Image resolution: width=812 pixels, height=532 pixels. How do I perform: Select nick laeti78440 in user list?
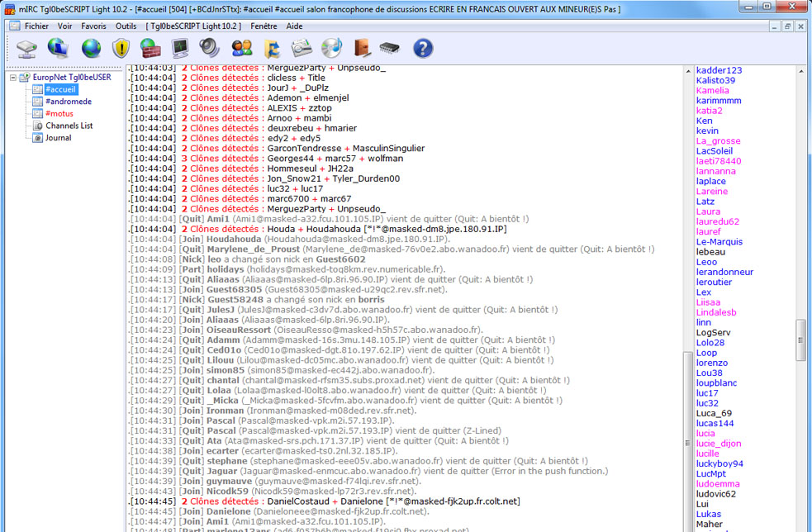(719, 161)
